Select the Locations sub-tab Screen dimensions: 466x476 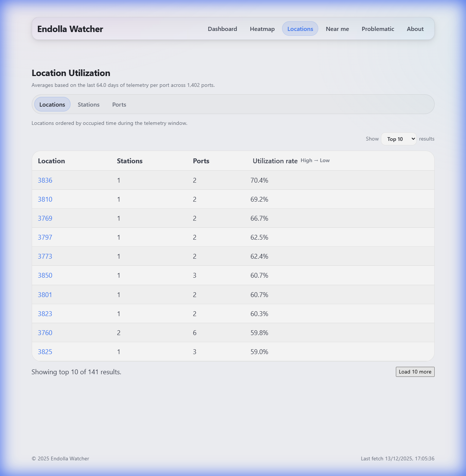(x=52, y=105)
